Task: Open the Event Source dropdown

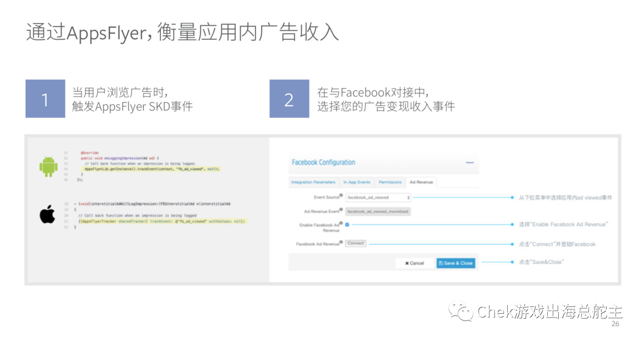Action: pyautogui.click(x=378, y=197)
